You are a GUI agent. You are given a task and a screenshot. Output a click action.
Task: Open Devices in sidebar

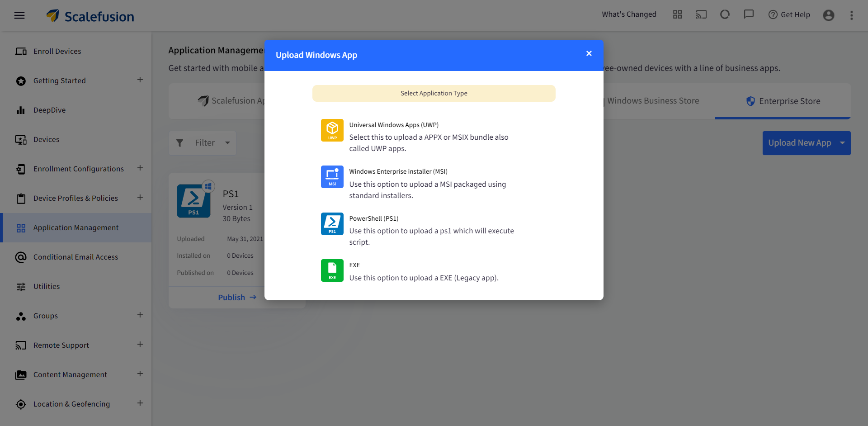click(x=75, y=139)
